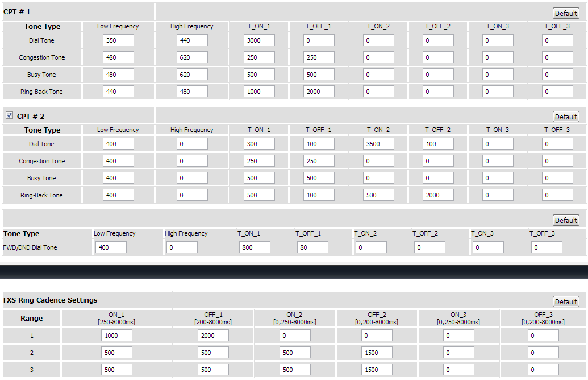Click Ring Cadence Range 3 ON_2 field
The image size is (588, 380).
click(295, 370)
